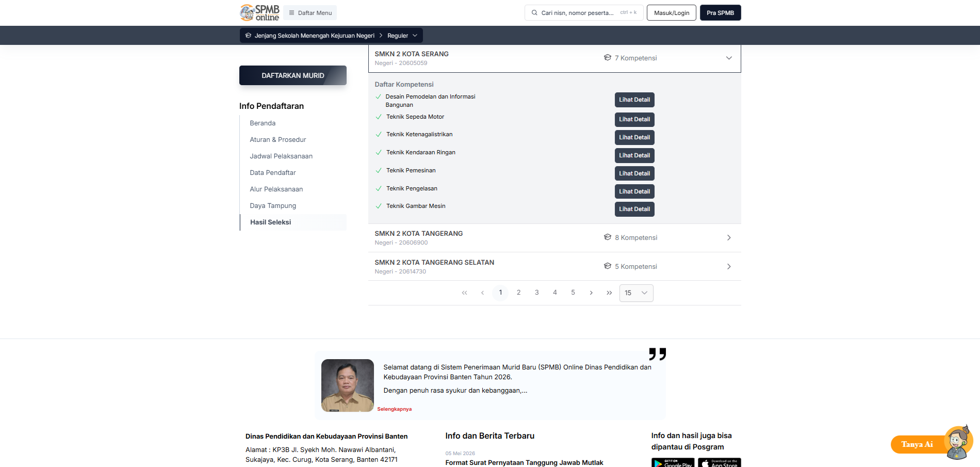Open Jadwal Pelaksanaan page
This screenshot has height=467, width=980.
click(x=281, y=156)
